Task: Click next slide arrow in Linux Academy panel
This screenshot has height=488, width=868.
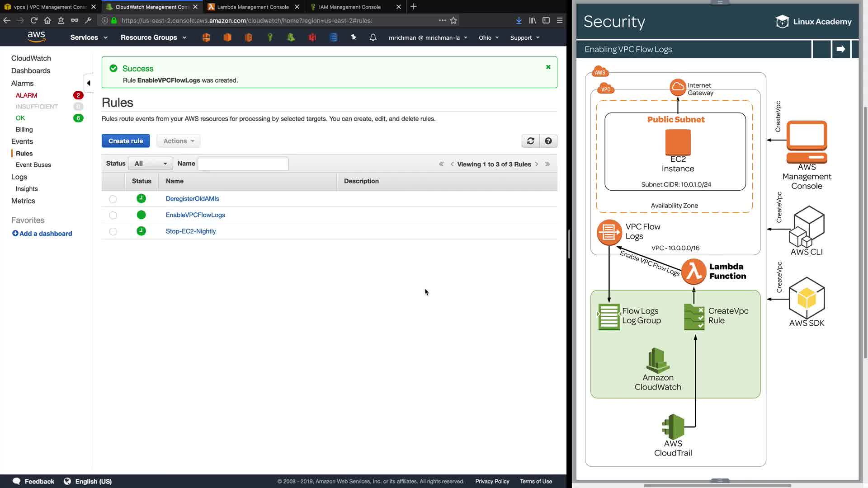Action: [x=840, y=49]
